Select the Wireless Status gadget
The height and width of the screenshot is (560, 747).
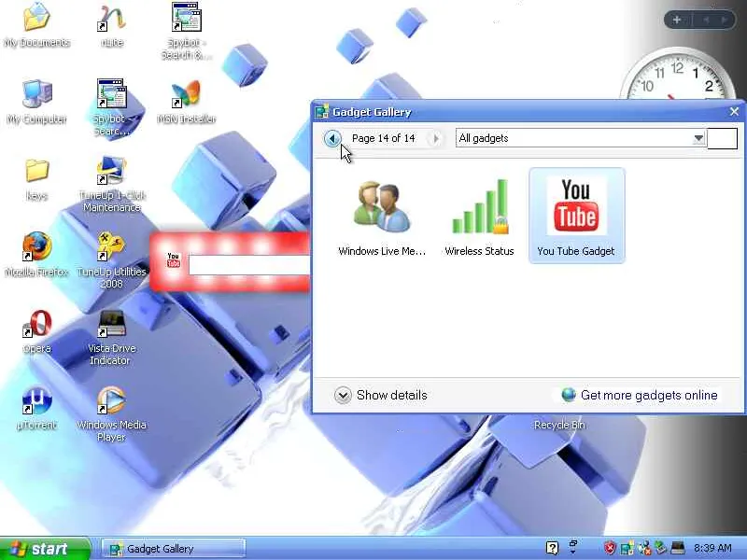(479, 217)
